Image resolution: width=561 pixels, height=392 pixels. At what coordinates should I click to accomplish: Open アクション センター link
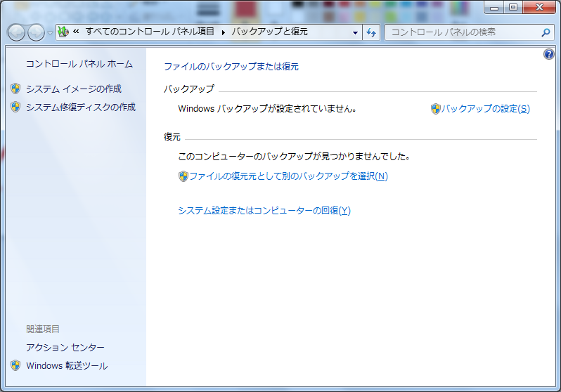coord(65,347)
